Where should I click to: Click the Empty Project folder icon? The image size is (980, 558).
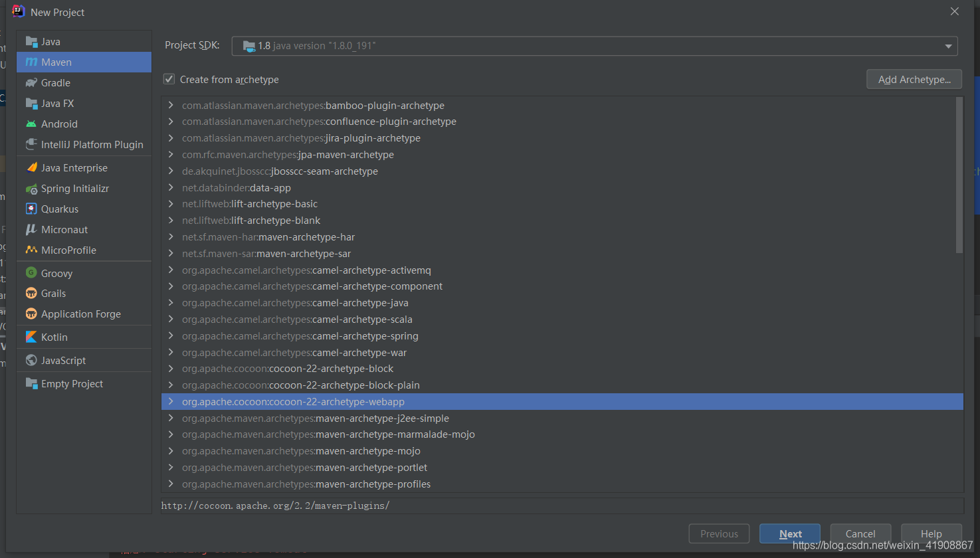click(31, 384)
